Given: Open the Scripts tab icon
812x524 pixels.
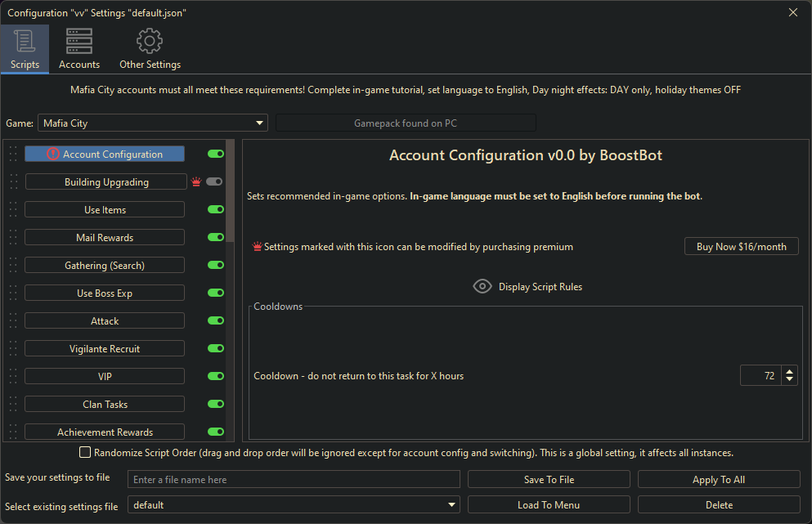Looking at the screenshot, I should (25, 41).
